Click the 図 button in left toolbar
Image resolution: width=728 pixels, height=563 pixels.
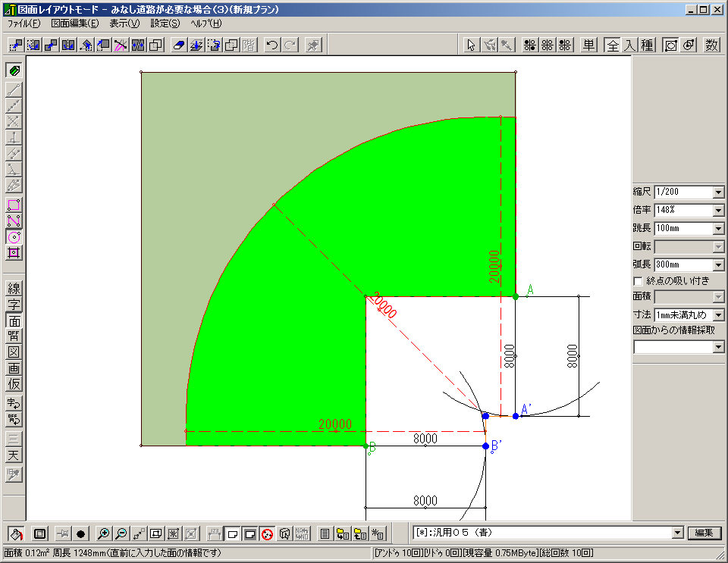point(14,352)
